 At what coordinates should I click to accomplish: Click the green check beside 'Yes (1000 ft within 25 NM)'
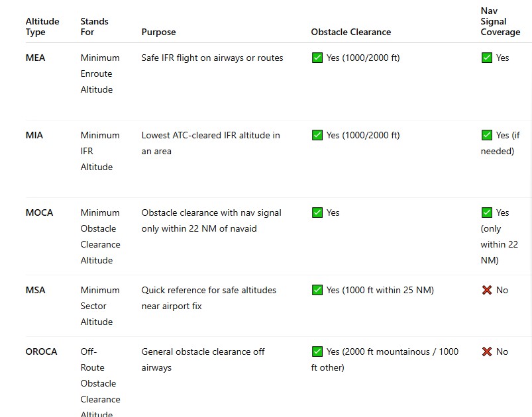(x=317, y=290)
